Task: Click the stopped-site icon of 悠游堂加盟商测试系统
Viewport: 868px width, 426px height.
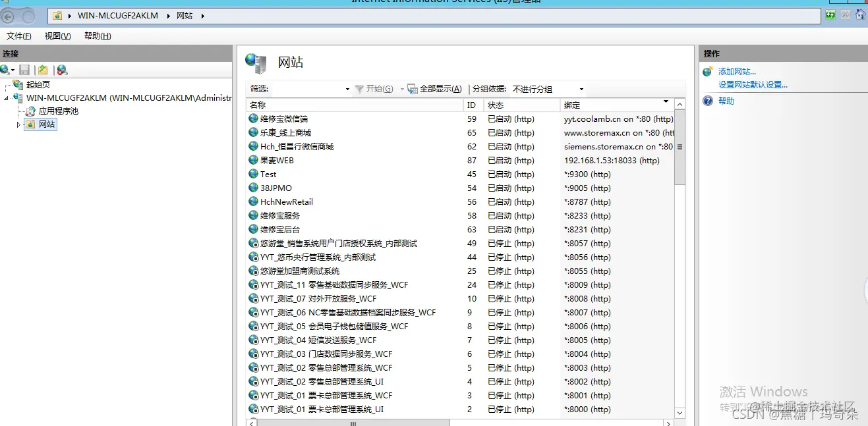Action: tap(253, 271)
